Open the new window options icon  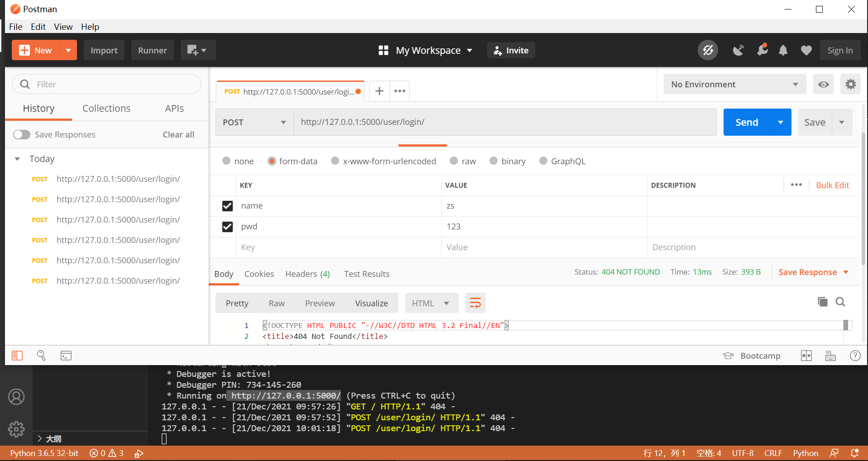point(198,50)
